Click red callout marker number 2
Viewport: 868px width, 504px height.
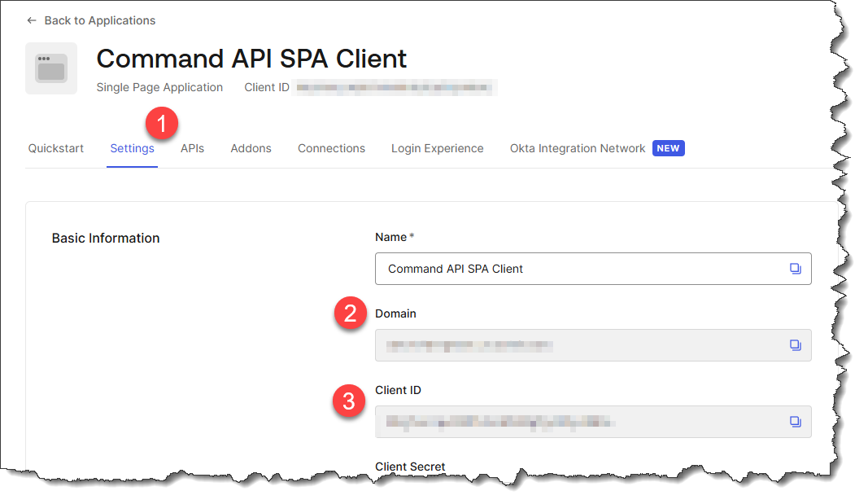coord(350,314)
